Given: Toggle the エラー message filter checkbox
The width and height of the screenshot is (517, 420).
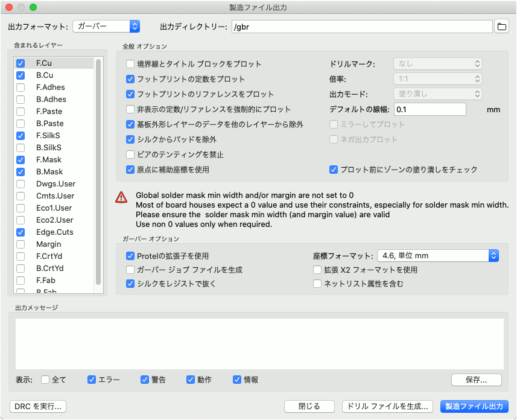Looking at the screenshot, I should tap(91, 380).
